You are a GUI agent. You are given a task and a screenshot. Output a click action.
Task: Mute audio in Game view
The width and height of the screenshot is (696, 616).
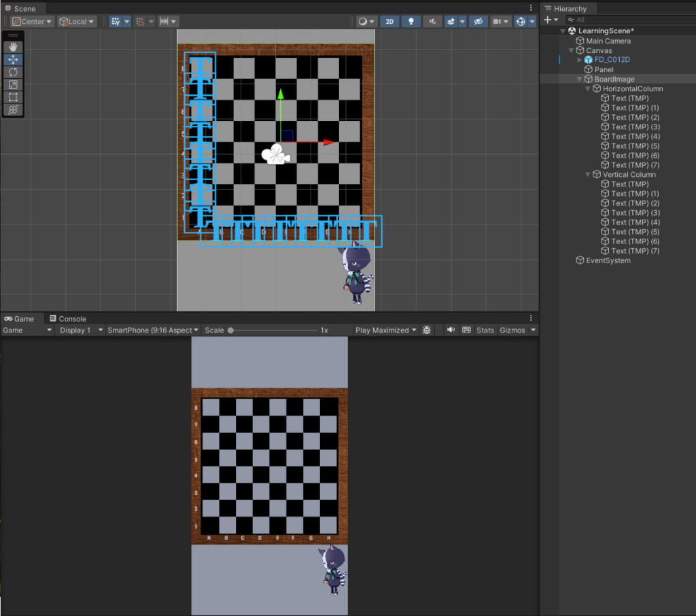450,330
